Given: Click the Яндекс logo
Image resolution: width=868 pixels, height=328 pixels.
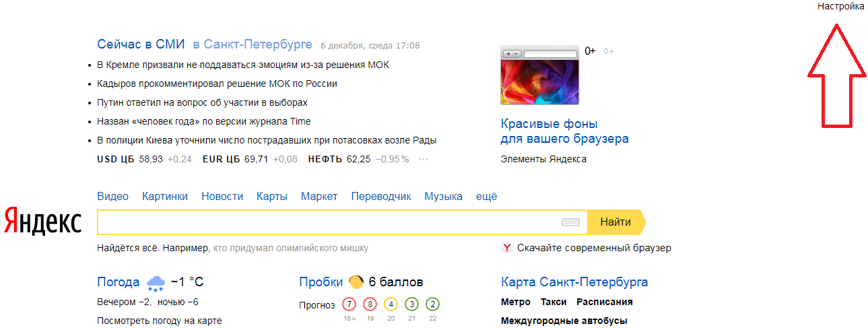Looking at the screenshot, I should 42,220.
